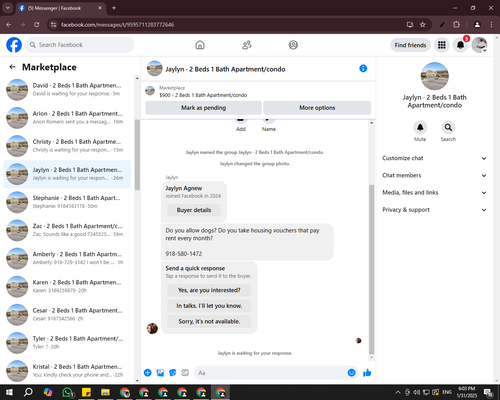Open Karen's conversation in list
This screenshot has height=400, width=500.
click(x=67, y=286)
